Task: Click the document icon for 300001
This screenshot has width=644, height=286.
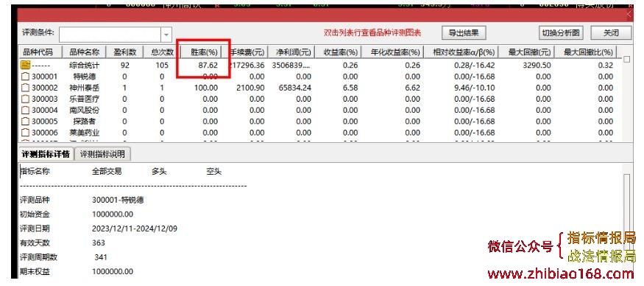Action: click(x=26, y=76)
